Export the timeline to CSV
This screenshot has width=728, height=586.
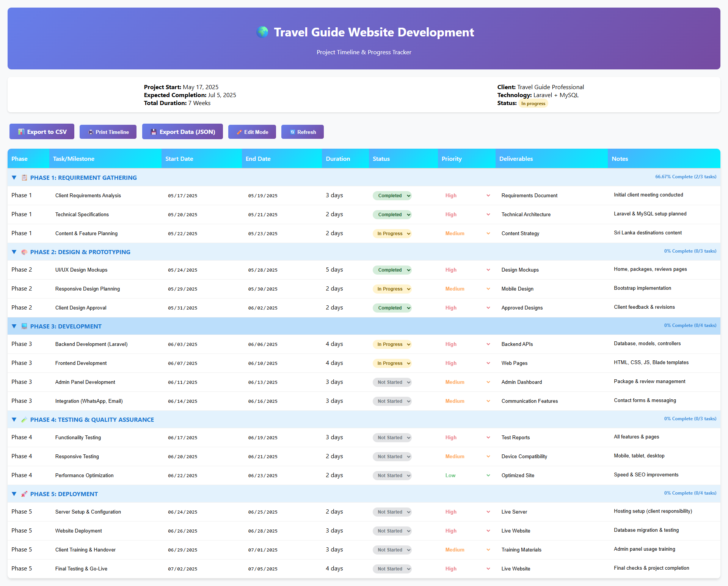point(42,132)
